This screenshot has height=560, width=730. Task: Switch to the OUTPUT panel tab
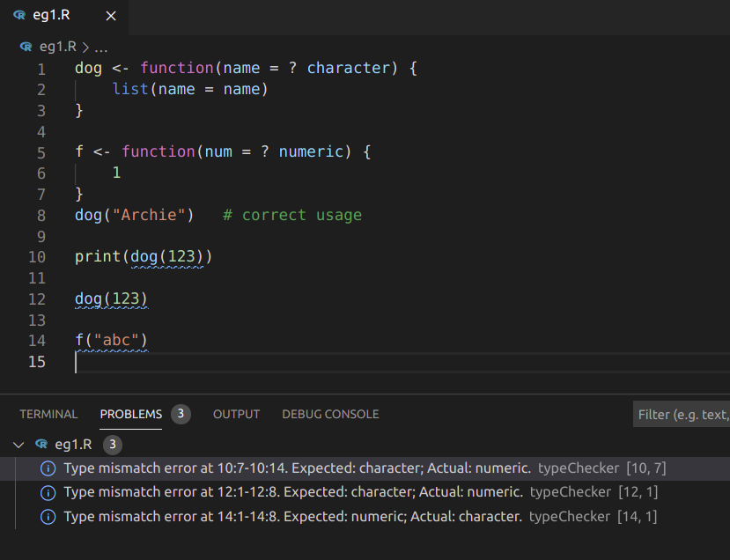[x=237, y=414]
